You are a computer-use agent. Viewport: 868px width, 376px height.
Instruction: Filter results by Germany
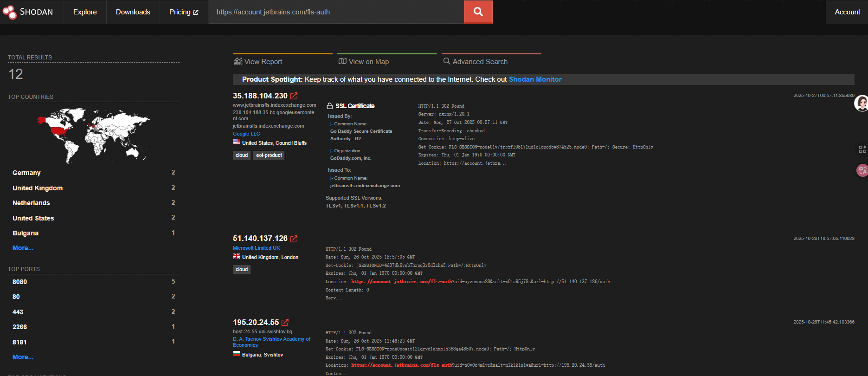26,173
